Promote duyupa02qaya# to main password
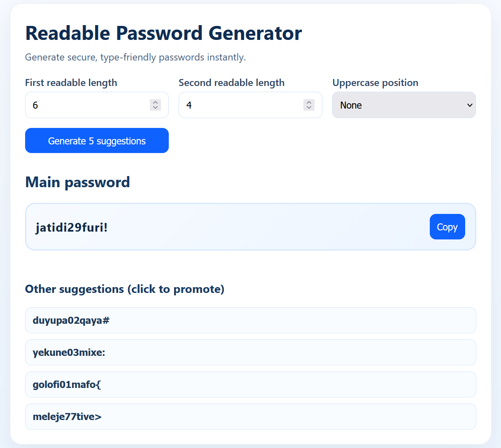501x448 pixels. click(x=250, y=320)
